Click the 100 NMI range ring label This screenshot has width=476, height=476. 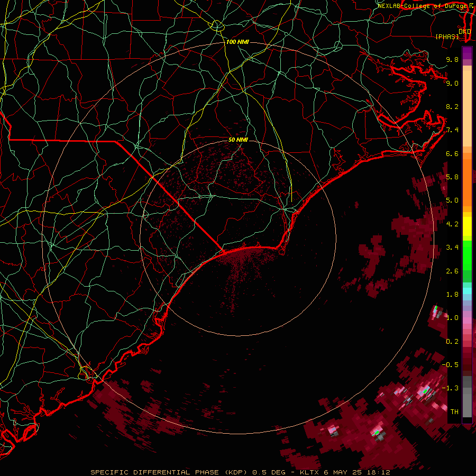point(237,42)
